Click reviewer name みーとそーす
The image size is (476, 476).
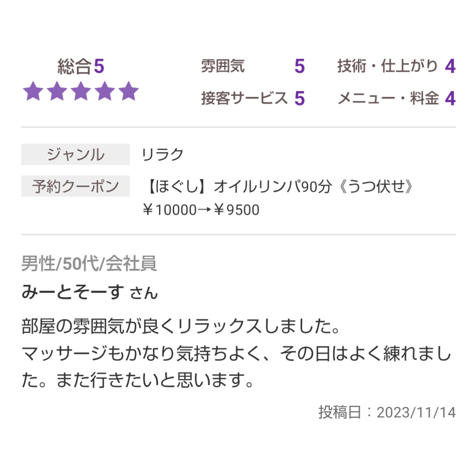pos(73,292)
